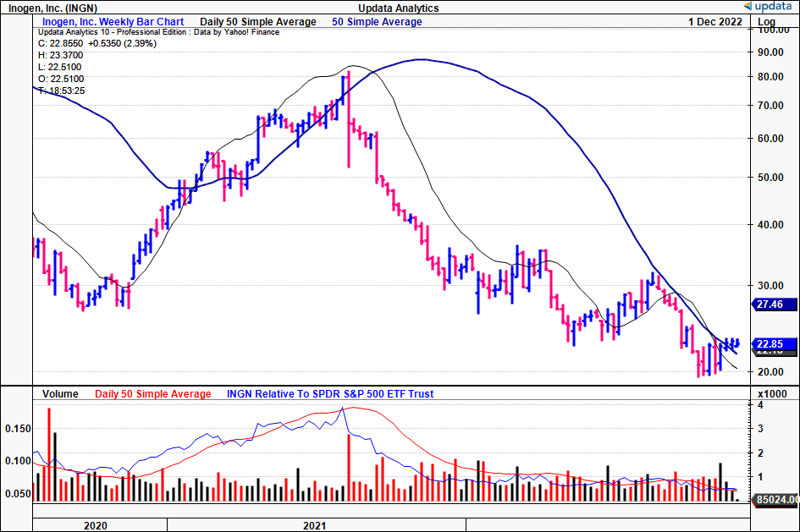Click the volume axis label 1

[761, 477]
